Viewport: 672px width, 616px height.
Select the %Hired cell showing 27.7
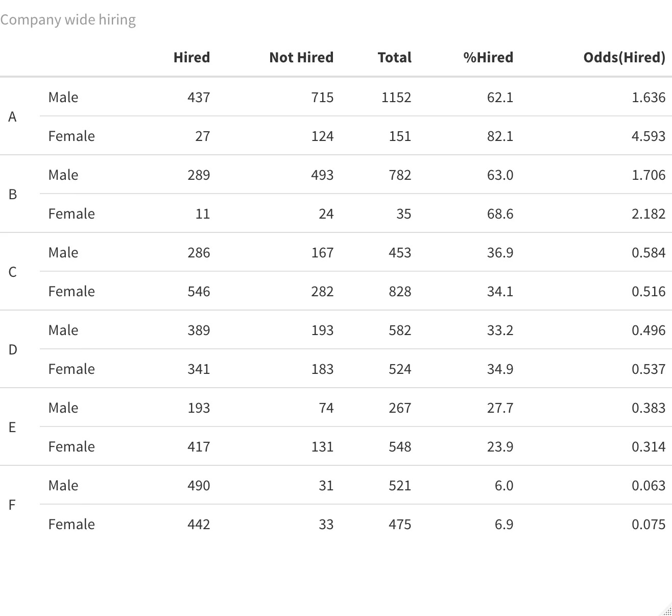(500, 408)
